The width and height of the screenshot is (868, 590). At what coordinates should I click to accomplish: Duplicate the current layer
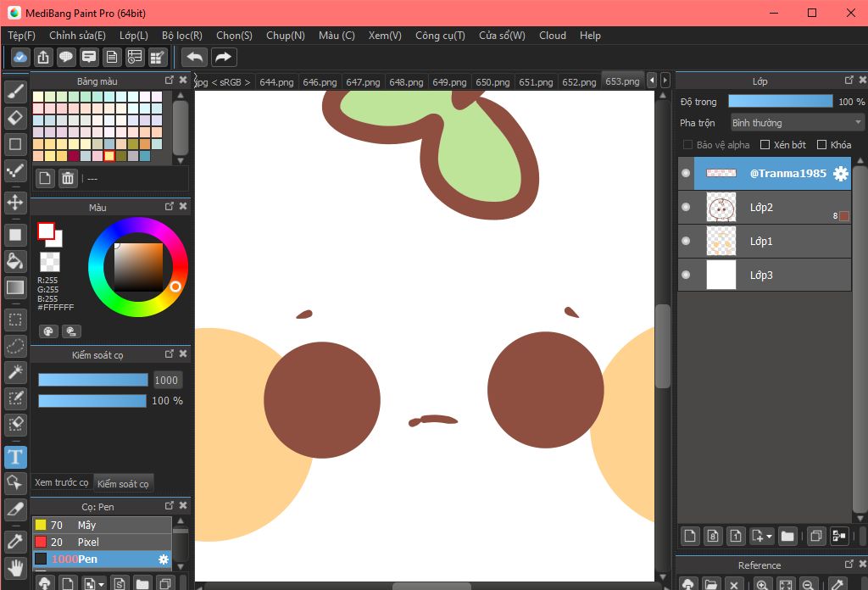pyautogui.click(x=815, y=536)
